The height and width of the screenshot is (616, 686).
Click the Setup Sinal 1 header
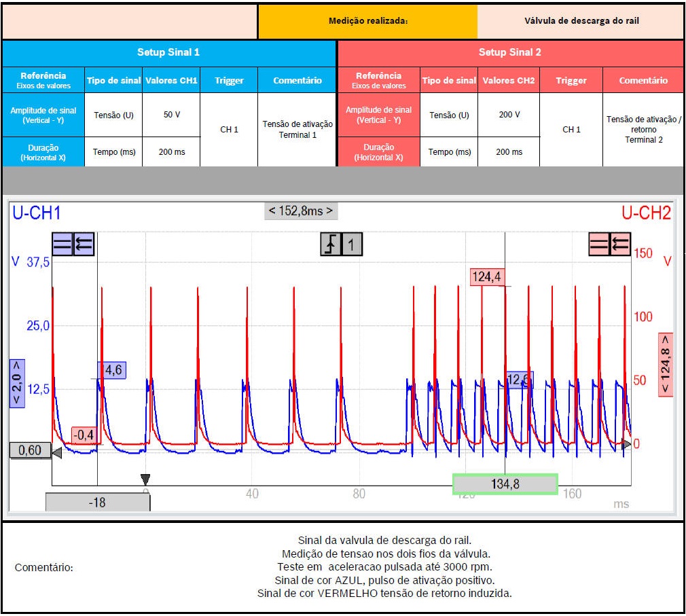[168, 52]
